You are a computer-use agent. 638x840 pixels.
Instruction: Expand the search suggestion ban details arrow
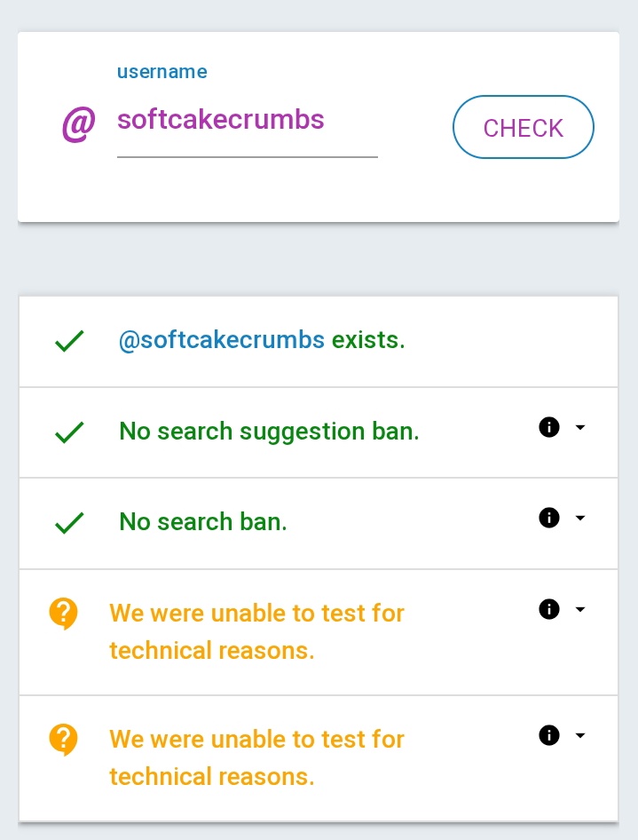580,427
